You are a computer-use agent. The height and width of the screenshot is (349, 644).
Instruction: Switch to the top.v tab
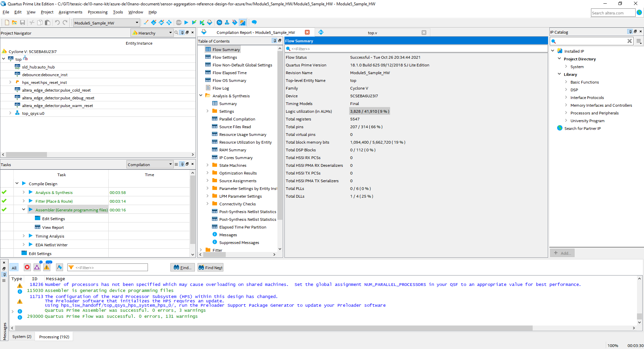click(372, 33)
